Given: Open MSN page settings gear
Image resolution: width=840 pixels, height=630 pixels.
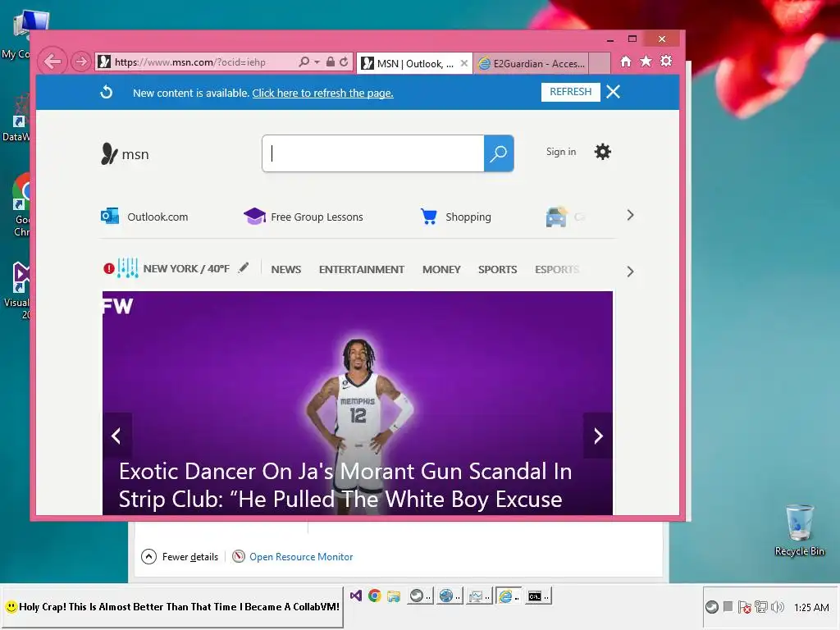Looking at the screenshot, I should point(603,152).
